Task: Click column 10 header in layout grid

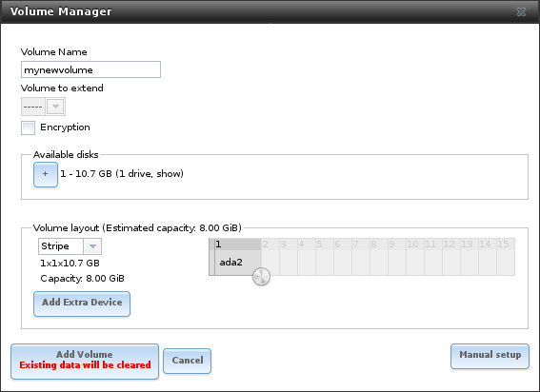Action: click(415, 245)
